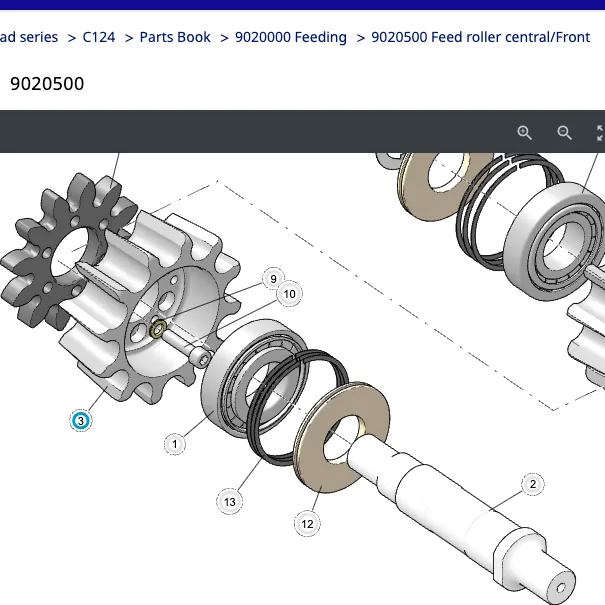Select part callout number 3
The width and height of the screenshot is (605, 605).
point(81,421)
